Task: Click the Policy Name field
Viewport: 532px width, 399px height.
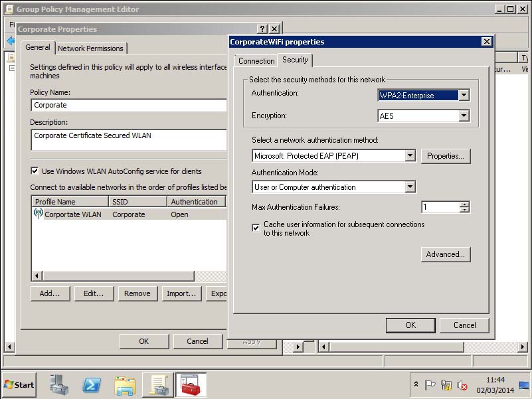Action: click(129, 105)
